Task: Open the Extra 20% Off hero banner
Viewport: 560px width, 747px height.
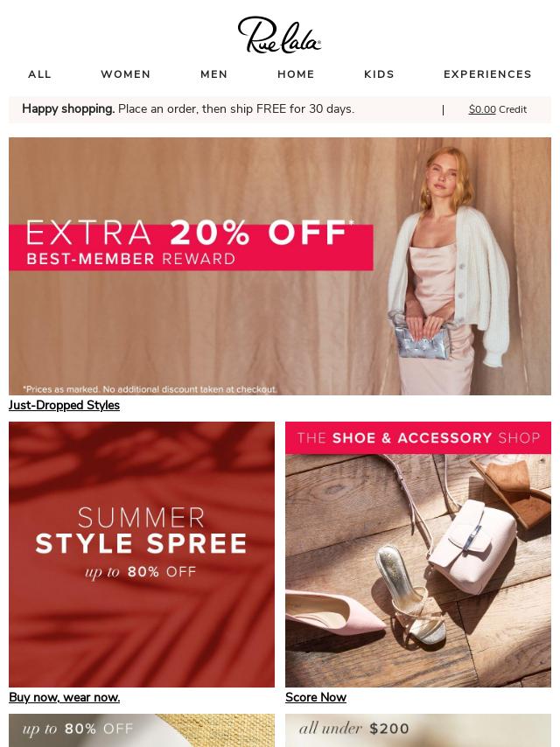Action: pos(280,266)
